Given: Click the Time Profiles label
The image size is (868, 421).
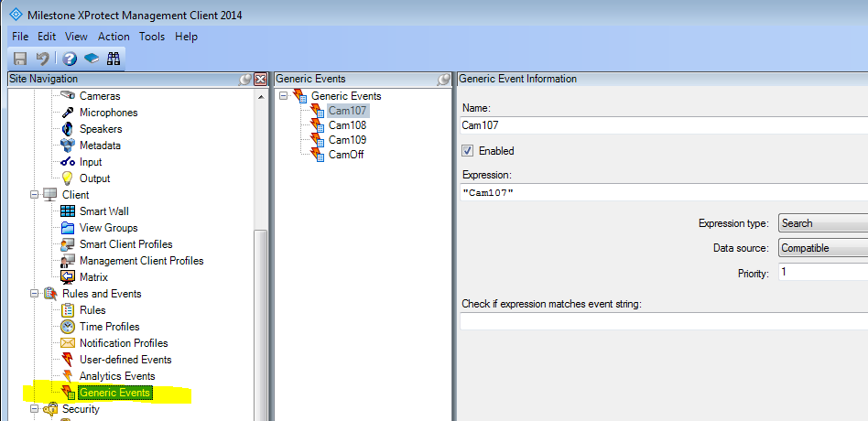Looking at the screenshot, I should click(x=110, y=327).
